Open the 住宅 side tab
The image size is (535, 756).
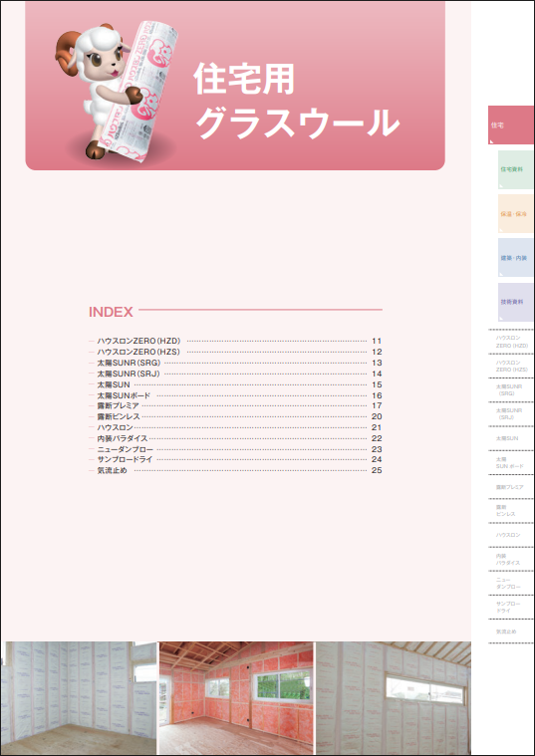[x=511, y=125]
